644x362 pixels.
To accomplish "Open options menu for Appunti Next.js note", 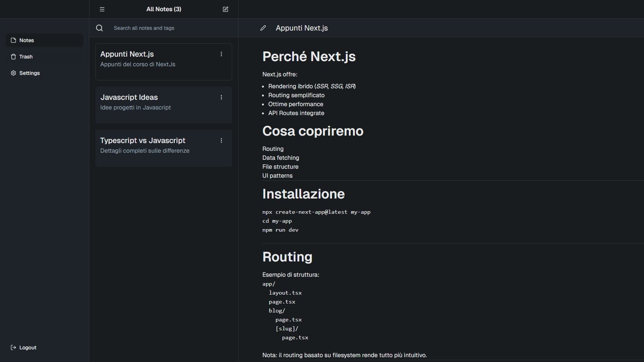I will tap(221, 54).
